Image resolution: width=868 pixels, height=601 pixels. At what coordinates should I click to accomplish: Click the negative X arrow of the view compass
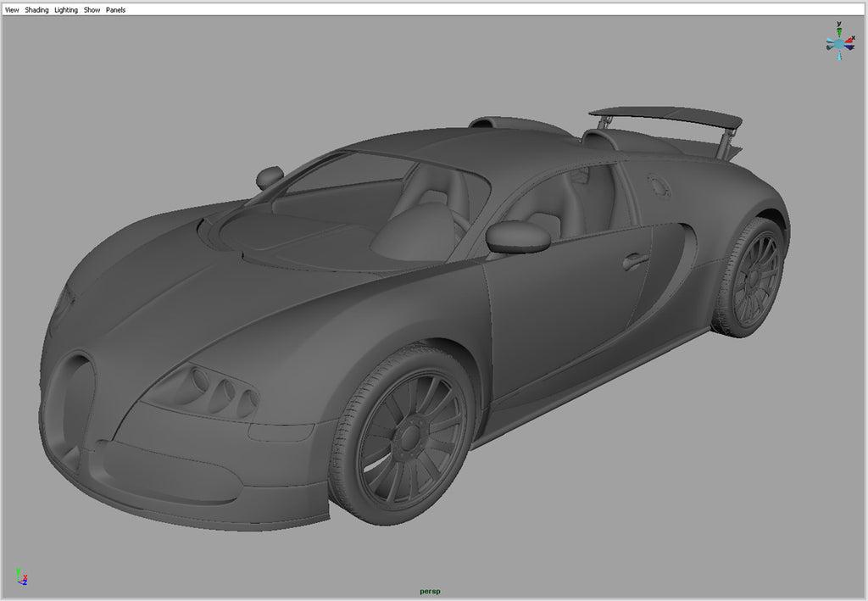tap(828, 41)
